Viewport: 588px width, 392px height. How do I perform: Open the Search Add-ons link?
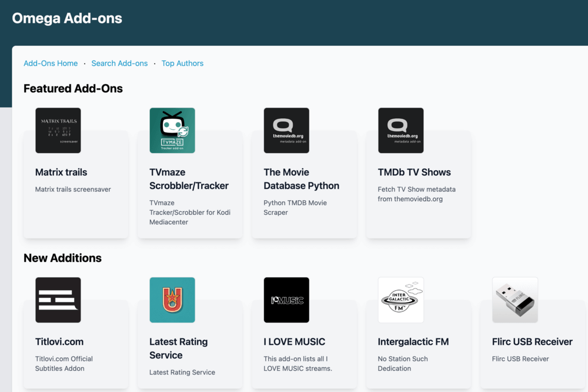[119, 64]
